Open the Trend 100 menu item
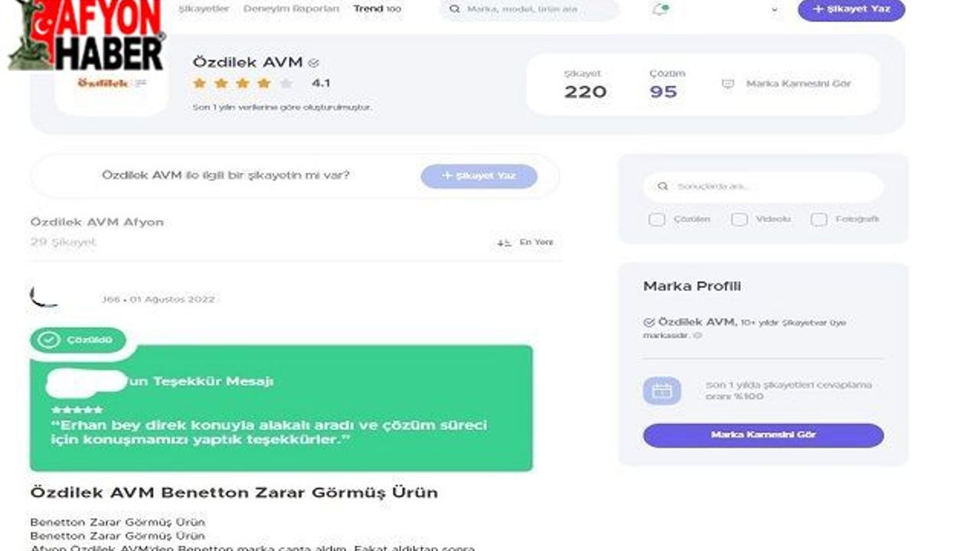Screen dimensions: 980x551 [x=377, y=9]
